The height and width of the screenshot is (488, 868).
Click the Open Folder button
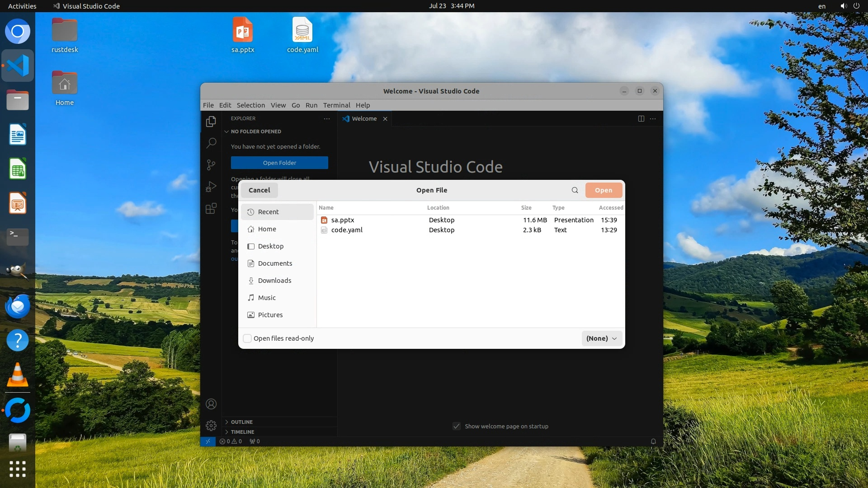click(279, 163)
